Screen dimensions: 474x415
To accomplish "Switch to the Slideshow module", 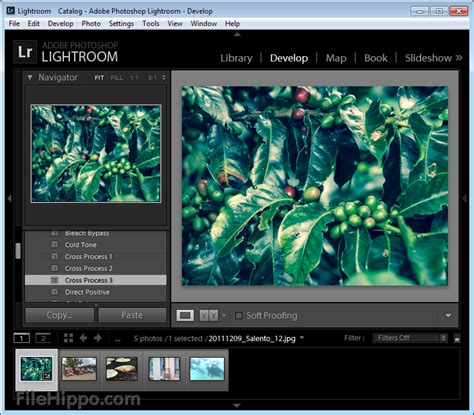I will pyautogui.click(x=428, y=58).
